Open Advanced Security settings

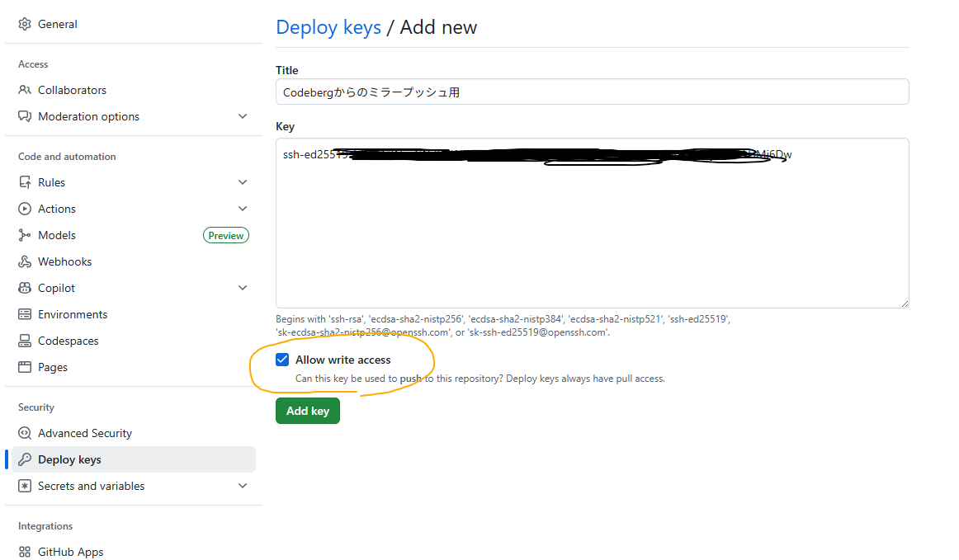[x=85, y=433]
